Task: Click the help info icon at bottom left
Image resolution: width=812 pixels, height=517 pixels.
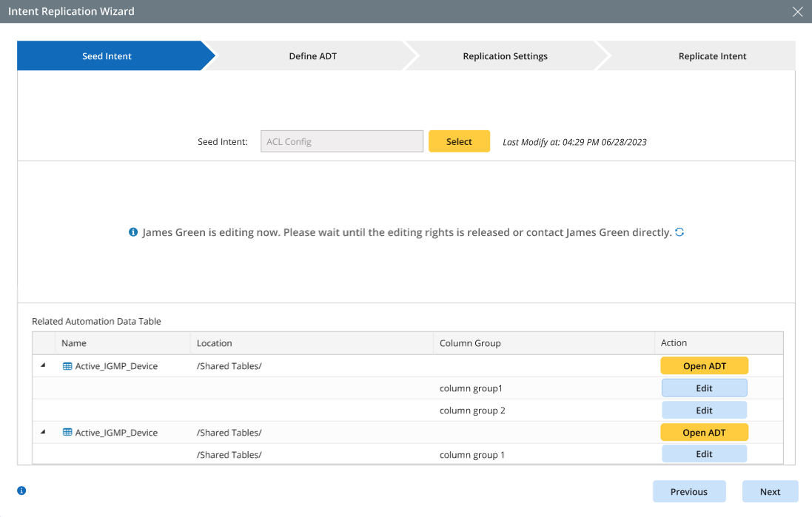Action: point(21,490)
